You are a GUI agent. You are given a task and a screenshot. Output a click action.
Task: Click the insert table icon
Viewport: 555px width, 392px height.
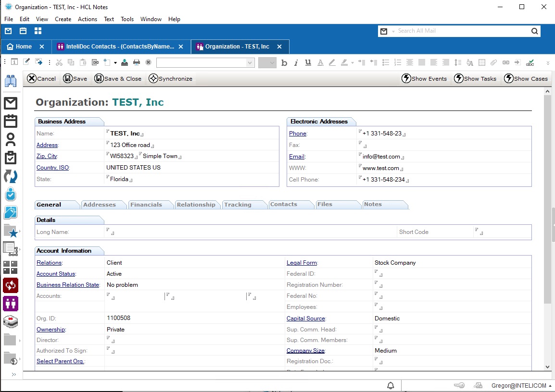[482, 62]
